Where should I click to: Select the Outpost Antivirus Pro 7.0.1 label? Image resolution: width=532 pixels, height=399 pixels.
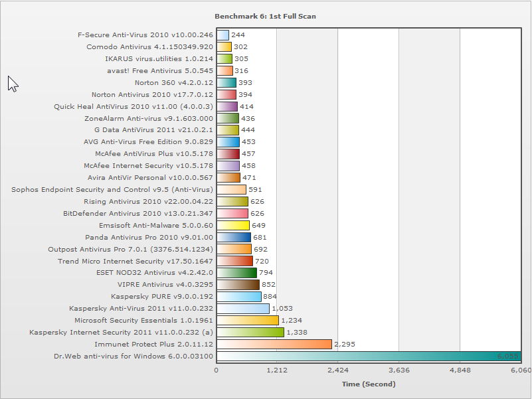coord(131,249)
